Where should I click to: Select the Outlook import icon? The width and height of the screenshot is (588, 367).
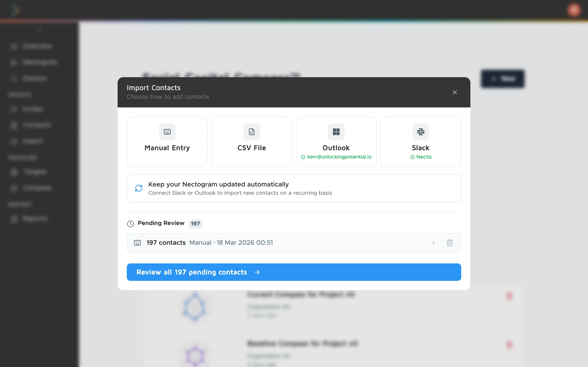336,132
